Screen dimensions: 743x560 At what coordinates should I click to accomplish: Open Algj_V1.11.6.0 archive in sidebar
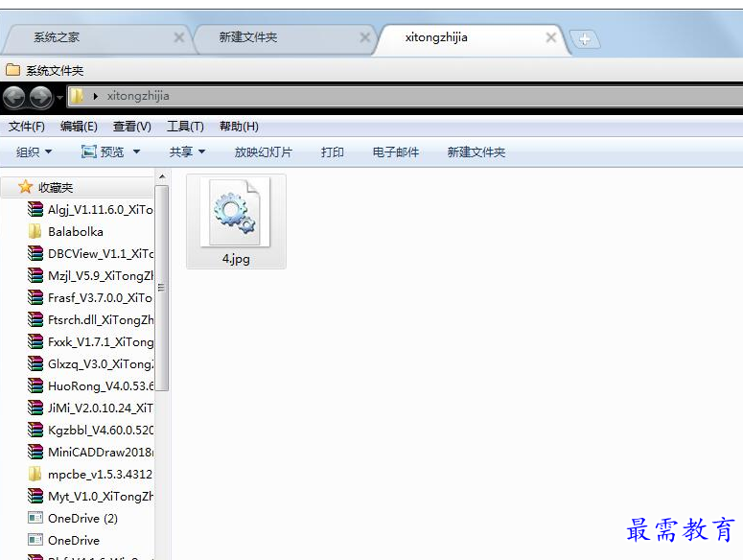pyautogui.click(x=90, y=210)
